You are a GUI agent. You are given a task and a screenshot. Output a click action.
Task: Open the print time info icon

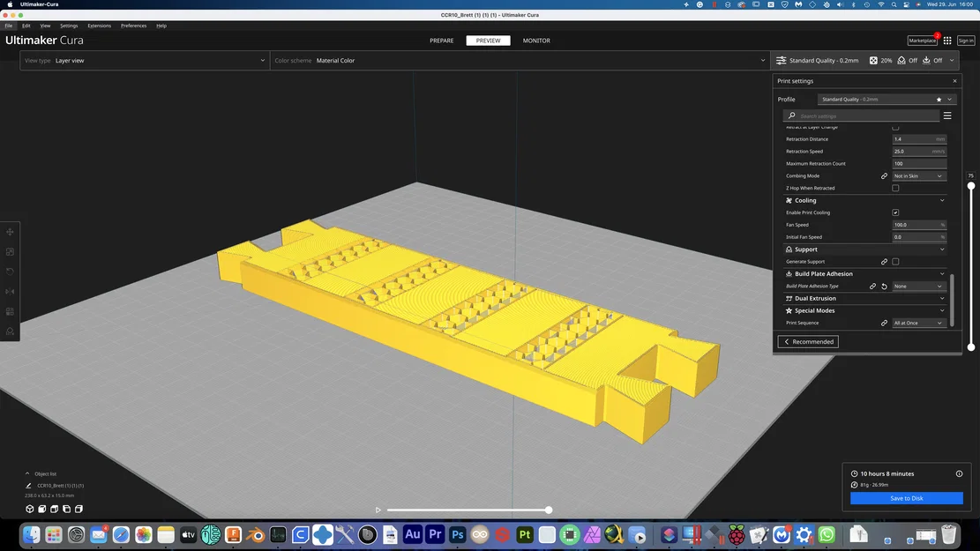click(960, 473)
